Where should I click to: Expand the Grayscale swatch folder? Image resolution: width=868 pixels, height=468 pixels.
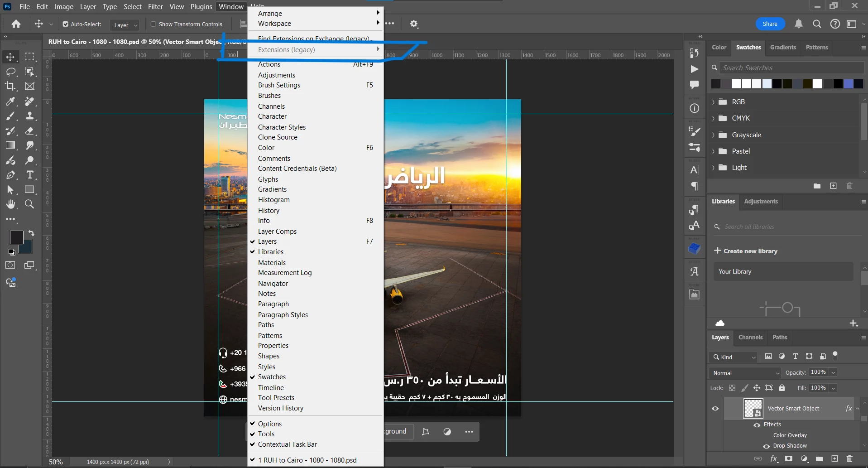(713, 135)
